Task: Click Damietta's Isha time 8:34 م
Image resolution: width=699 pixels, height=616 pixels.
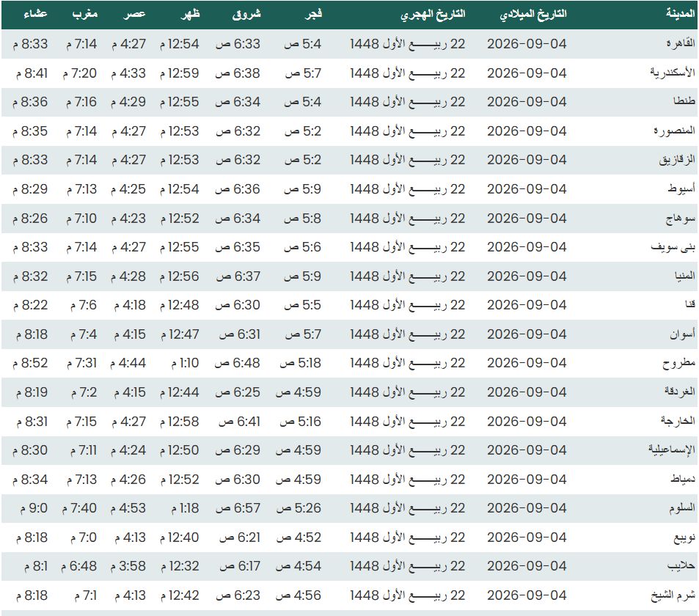Action: pos(30,480)
